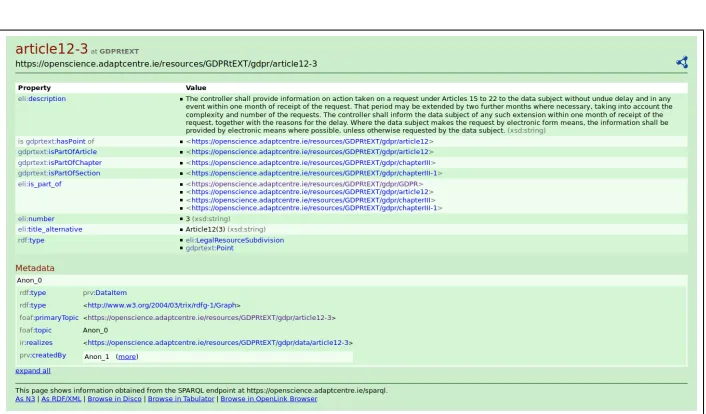Open Browse in Disco link
706x414 pixels.
click(x=114, y=399)
